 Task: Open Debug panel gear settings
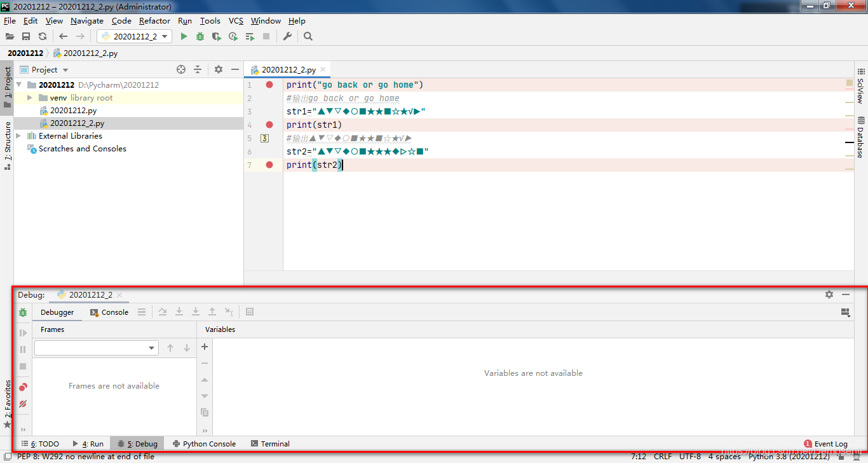point(829,294)
